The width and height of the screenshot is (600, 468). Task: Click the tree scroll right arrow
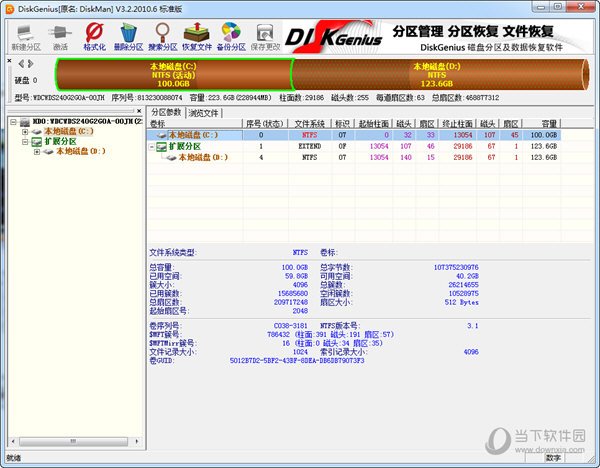click(x=137, y=441)
